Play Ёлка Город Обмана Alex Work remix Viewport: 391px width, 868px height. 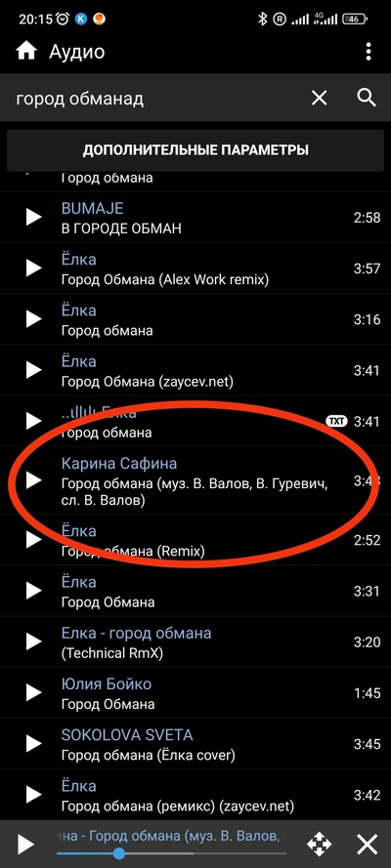(x=34, y=268)
